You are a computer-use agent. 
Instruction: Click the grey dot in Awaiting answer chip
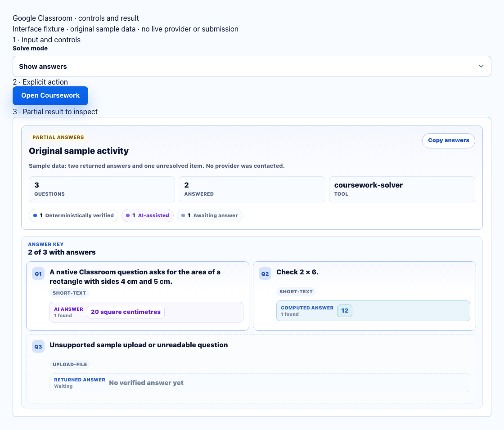point(183,215)
